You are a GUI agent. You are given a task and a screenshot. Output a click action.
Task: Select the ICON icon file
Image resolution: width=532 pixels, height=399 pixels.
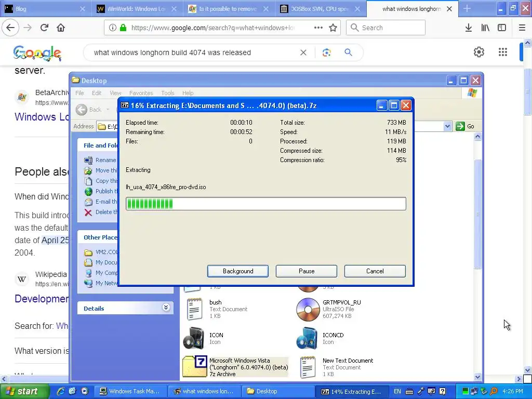point(194,338)
